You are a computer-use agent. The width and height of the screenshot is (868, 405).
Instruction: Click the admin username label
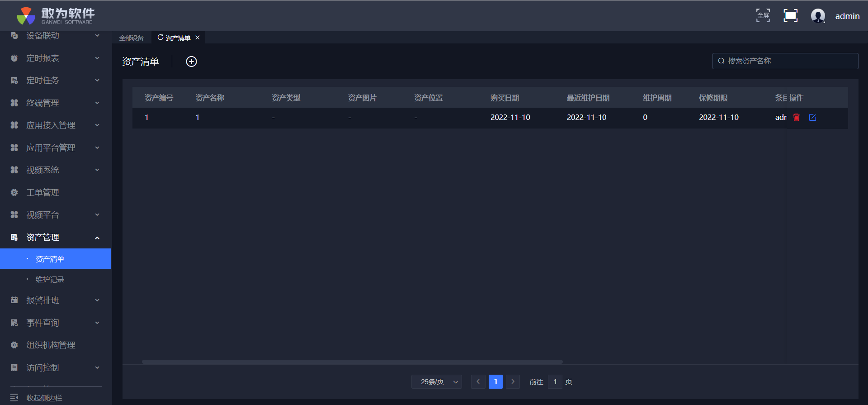coord(847,16)
